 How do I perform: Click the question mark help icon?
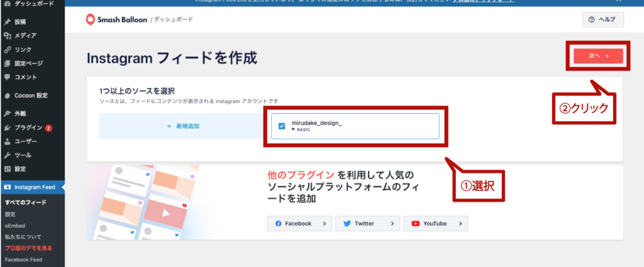pyautogui.click(x=591, y=19)
